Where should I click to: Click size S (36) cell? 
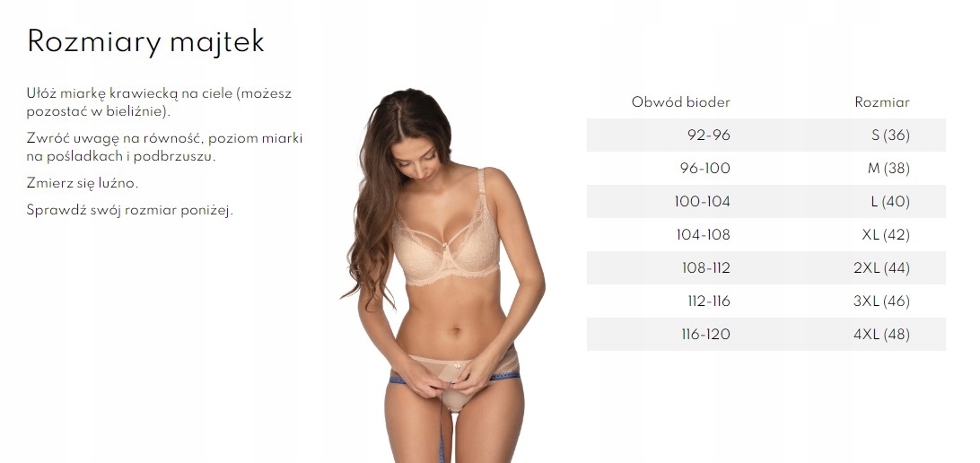point(890,135)
